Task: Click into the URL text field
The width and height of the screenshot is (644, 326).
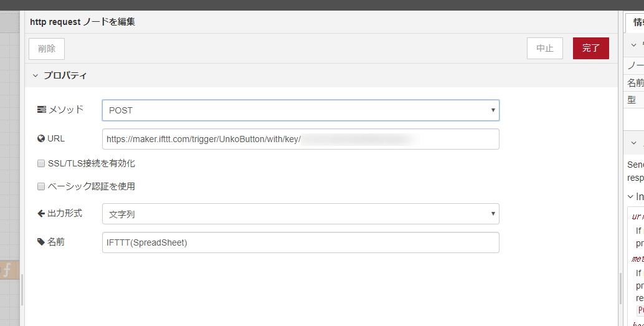Action: [300, 139]
